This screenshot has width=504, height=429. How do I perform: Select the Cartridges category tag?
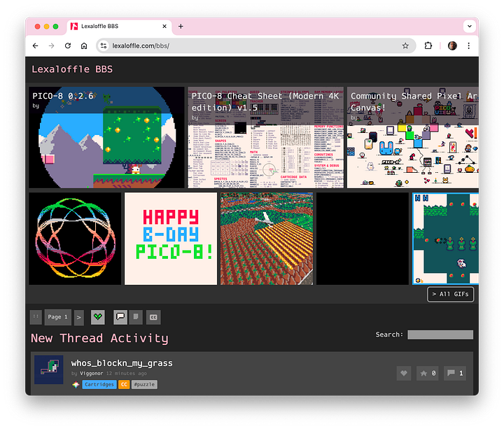(99, 384)
